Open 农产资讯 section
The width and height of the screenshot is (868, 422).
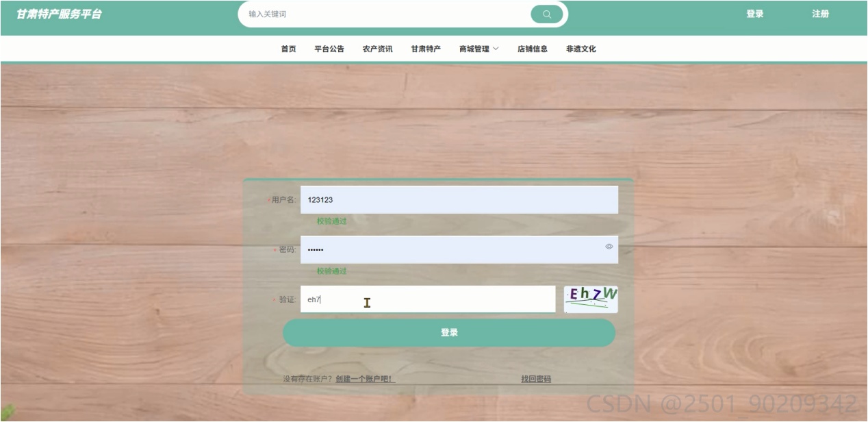[378, 49]
